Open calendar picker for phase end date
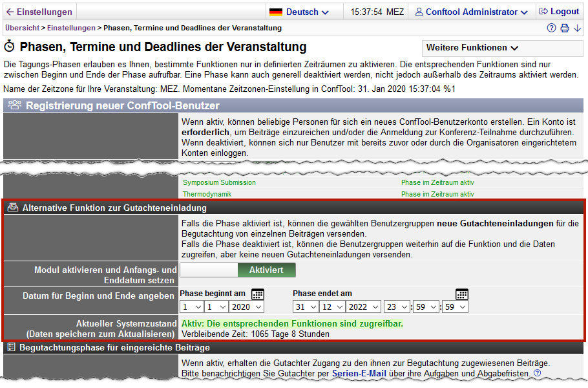Screen dimensions: 588x388 point(461,294)
